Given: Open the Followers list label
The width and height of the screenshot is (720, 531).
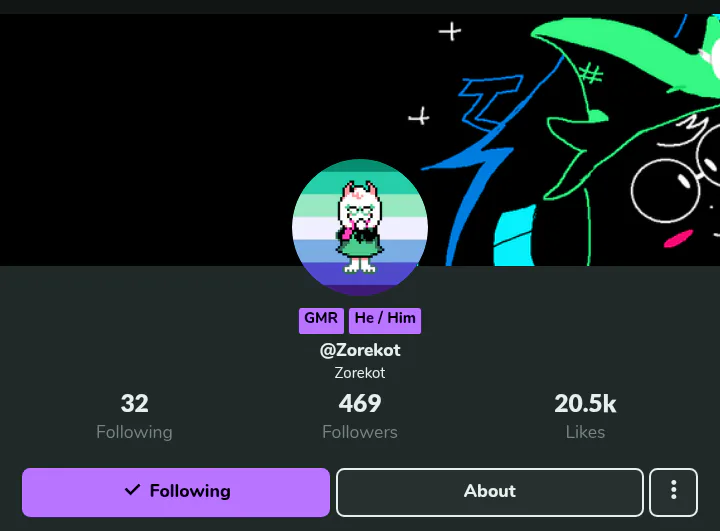Looking at the screenshot, I should (x=360, y=432).
